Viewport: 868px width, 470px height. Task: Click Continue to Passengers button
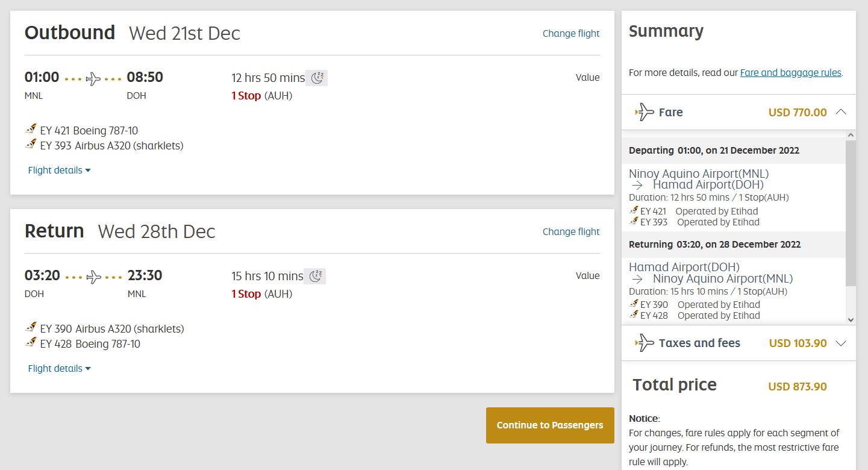(550, 425)
